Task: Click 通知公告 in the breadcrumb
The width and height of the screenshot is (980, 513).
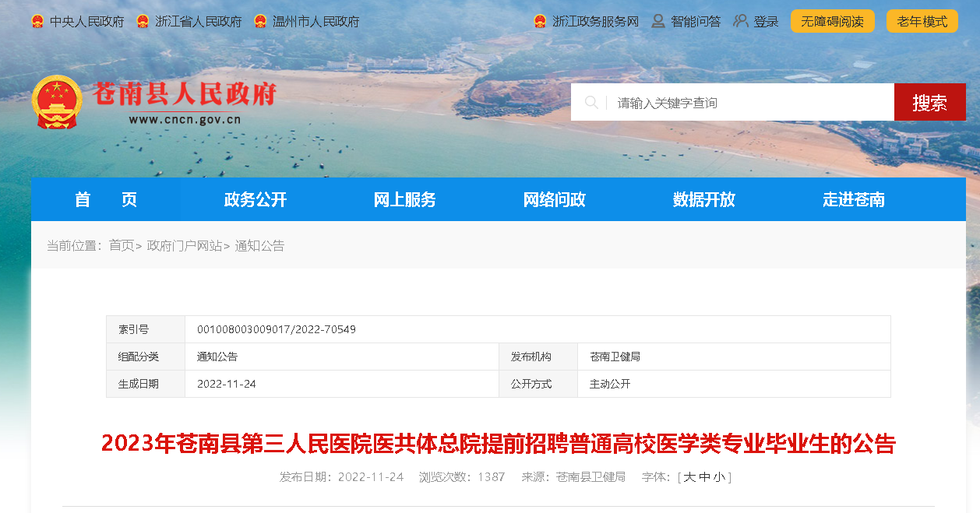Action: pos(260,246)
